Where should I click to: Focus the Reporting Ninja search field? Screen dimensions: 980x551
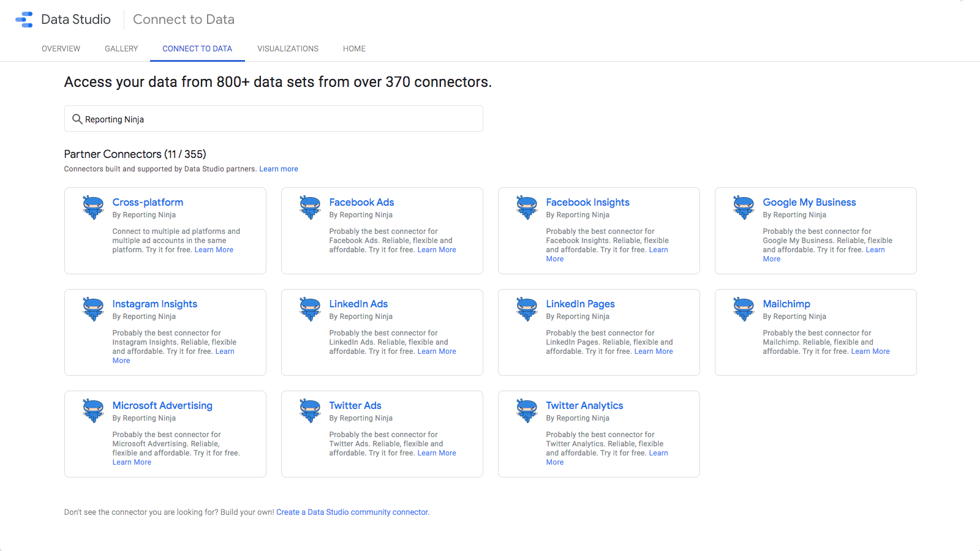tap(282, 119)
